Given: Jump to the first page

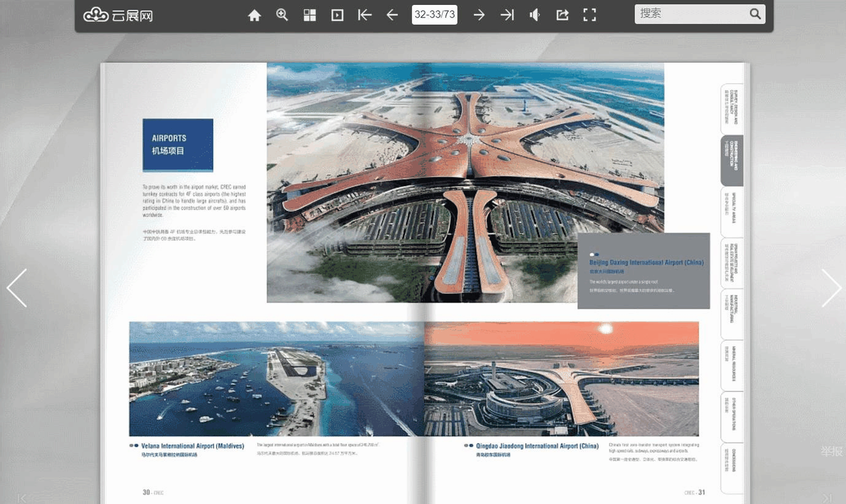Looking at the screenshot, I should point(364,15).
